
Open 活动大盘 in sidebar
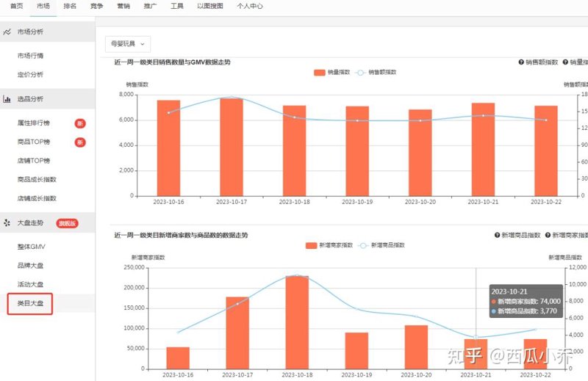point(30,284)
